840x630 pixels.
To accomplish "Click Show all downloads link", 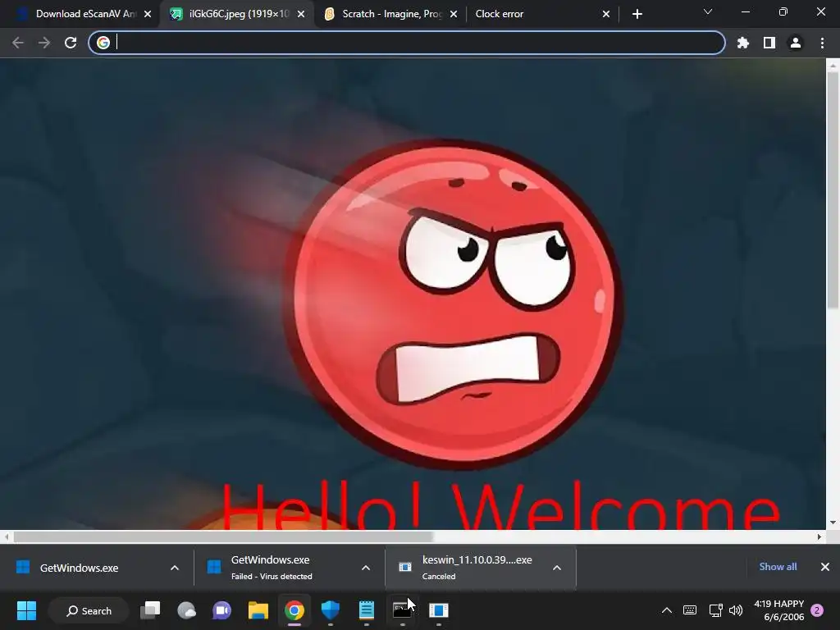I will (778, 567).
